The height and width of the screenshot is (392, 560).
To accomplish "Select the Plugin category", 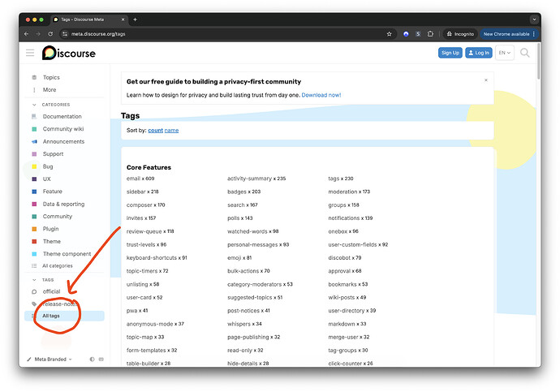I will [50, 229].
